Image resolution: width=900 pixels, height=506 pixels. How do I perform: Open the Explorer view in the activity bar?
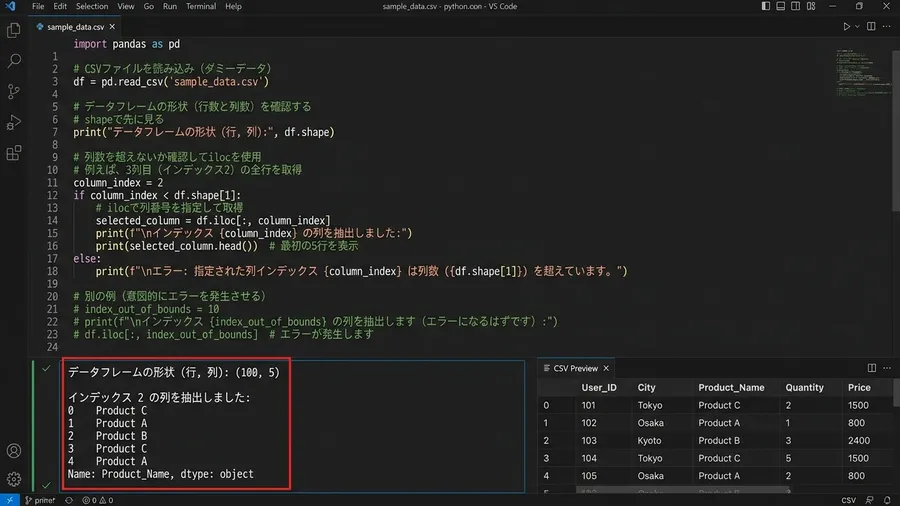click(x=14, y=30)
